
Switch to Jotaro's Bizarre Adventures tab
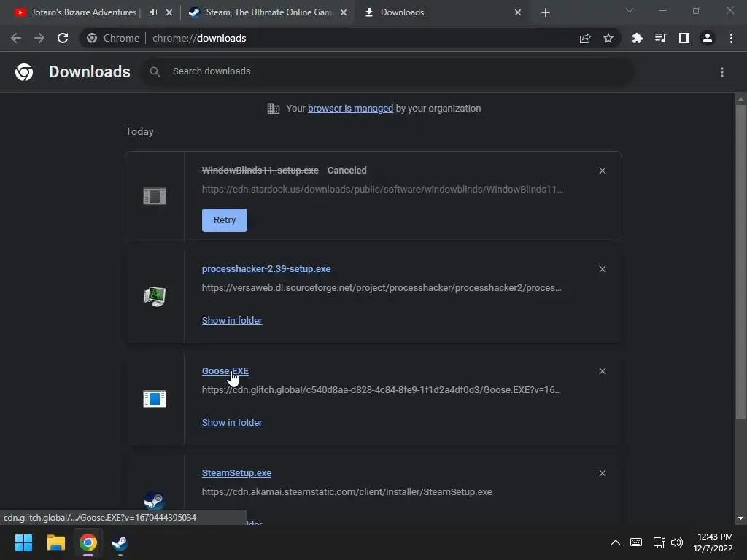pyautogui.click(x=84, y=12)
